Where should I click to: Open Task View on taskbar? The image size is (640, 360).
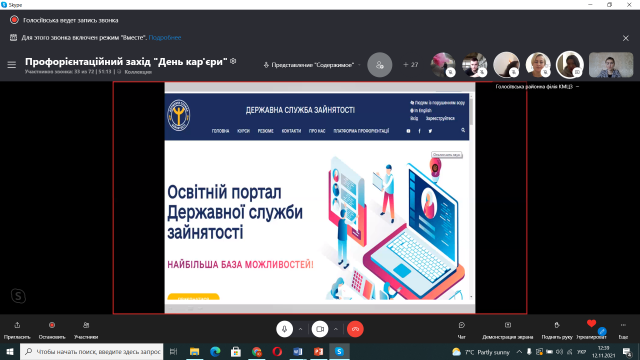(x=173, y=351)
